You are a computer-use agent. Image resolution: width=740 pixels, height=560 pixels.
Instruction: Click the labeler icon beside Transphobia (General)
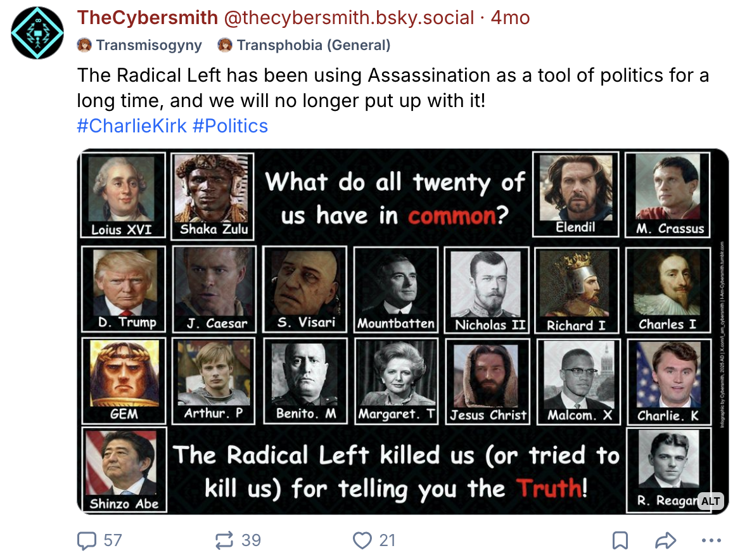pyautogui.click(x=225, y=46)
